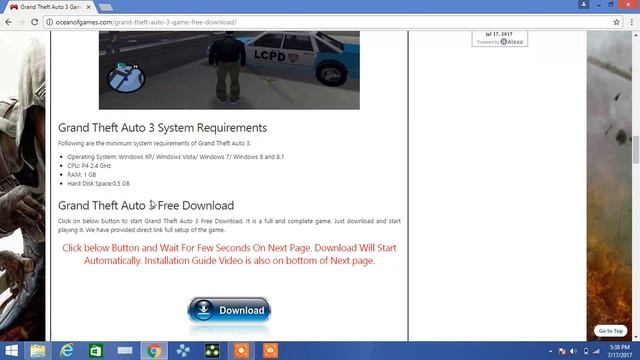
Task: Open a new tab with the new tab button
Action: click(x=106, y=7)
